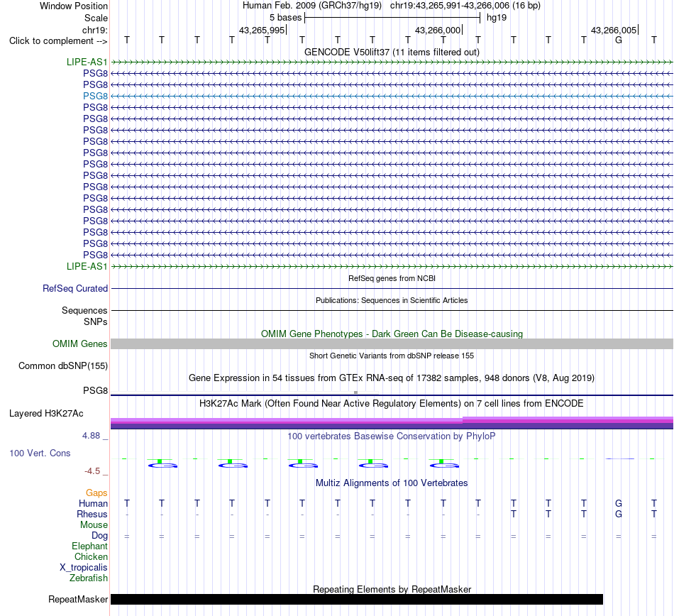
Task: Open the top LIPE-AS1 gene label
Action: click(87, 62)
